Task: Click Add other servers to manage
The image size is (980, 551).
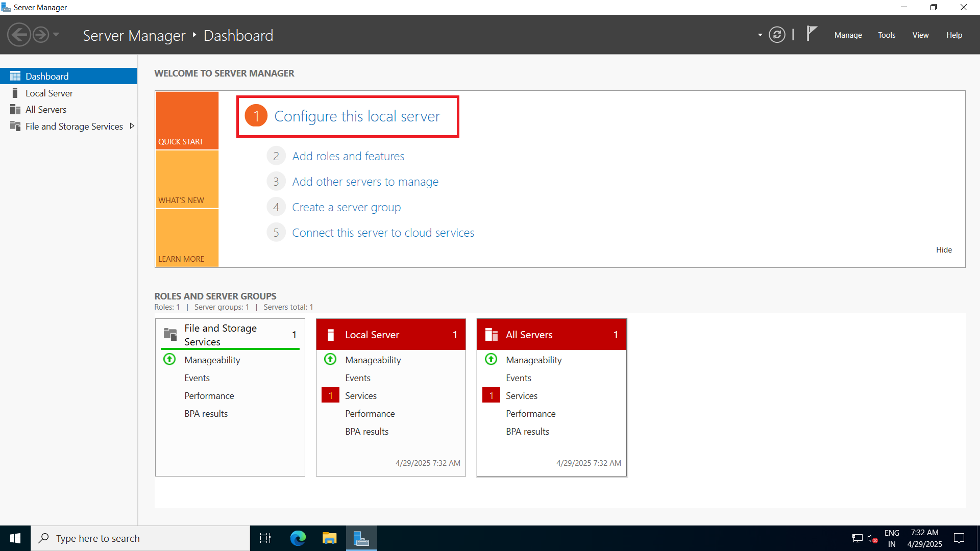Action: pyautogui.click(x=365, y=182)
